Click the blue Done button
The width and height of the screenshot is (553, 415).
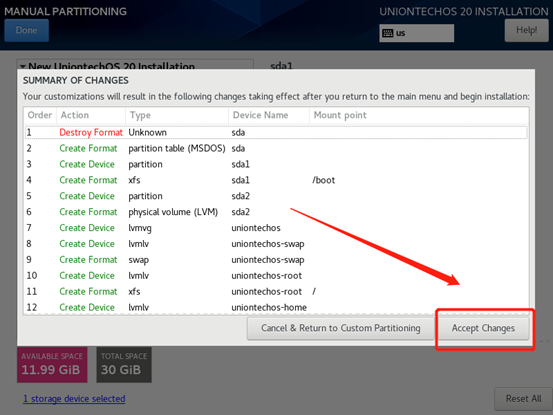point(26,30)
